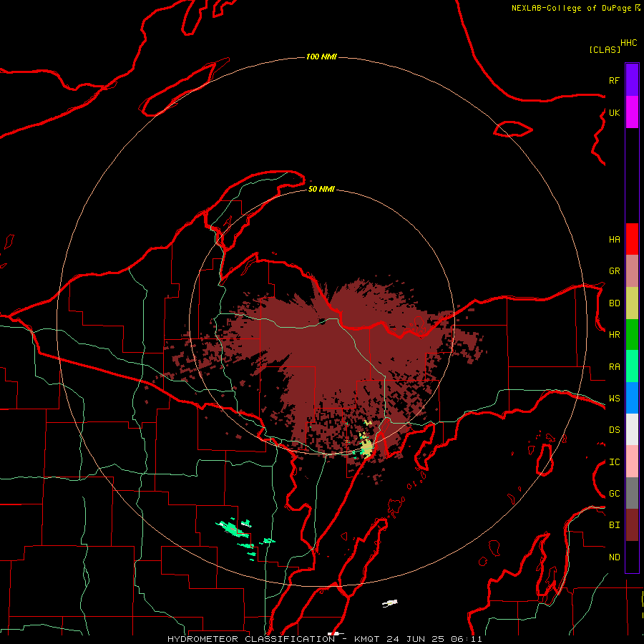Click the 50 NMI range ring label

coord(321,189)
